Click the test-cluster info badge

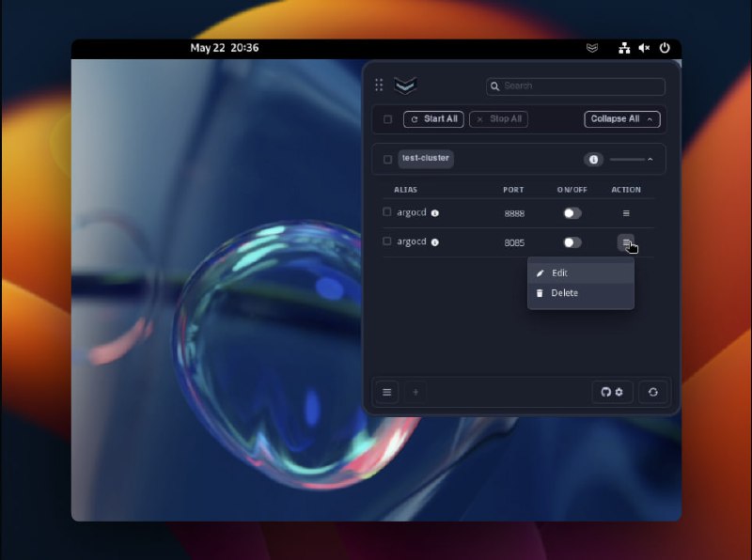coord(593,160)
